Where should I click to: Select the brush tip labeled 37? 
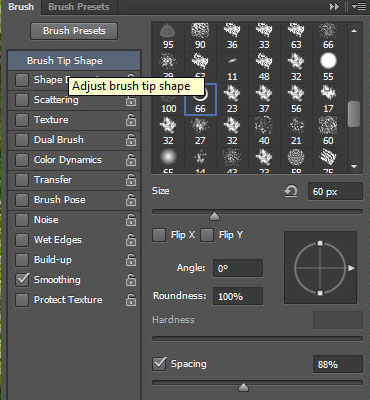[x=264, y=100]
